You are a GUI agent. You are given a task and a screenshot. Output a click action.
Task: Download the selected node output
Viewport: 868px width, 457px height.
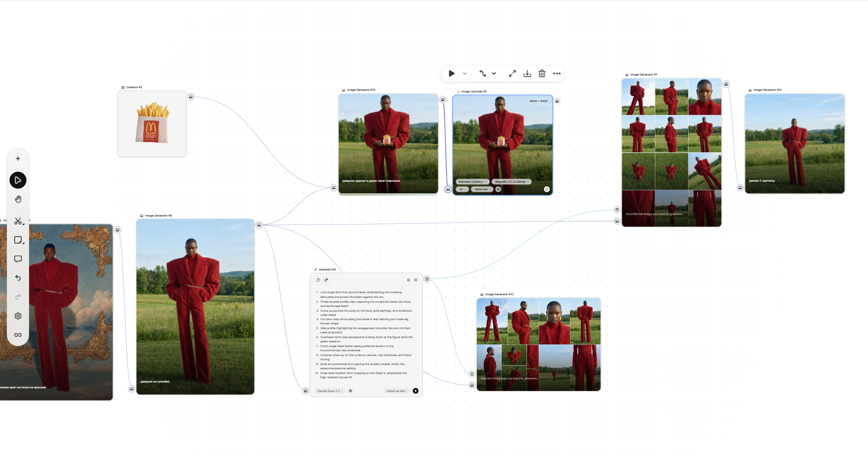tap(527, 73)
